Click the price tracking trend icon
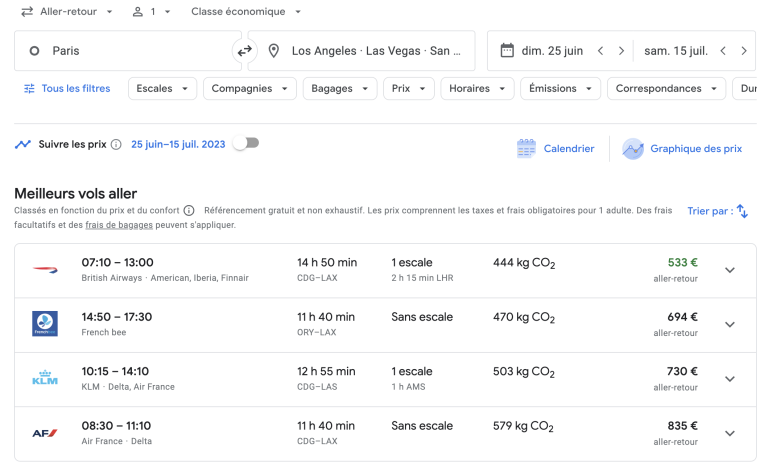 (23, 144)
